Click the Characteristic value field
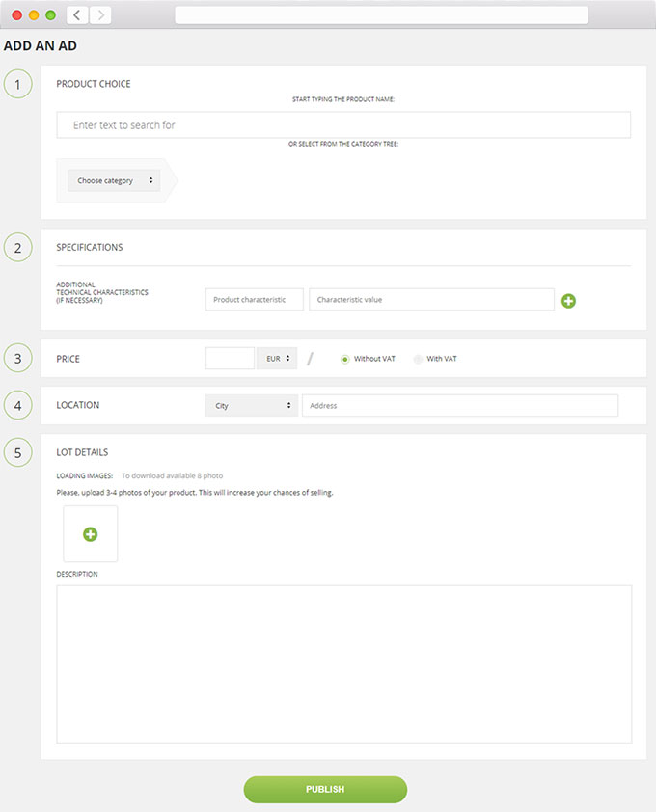The image size is (656, 812). coord(431,300)
